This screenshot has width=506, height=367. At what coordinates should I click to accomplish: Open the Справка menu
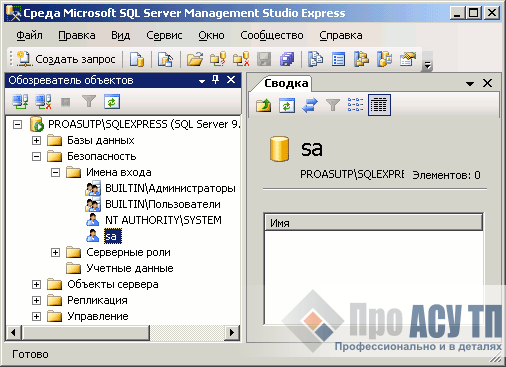point(341,35)
